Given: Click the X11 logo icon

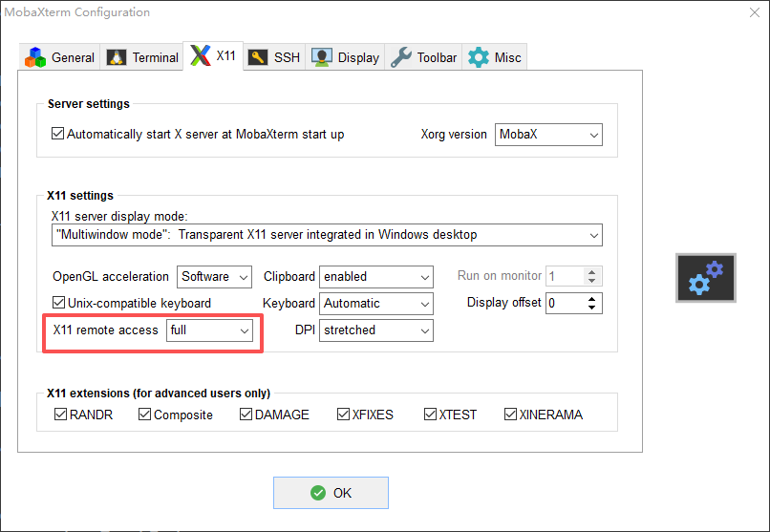Looking at the screenshot, I should pyautogui.click(x=201, y=55).
